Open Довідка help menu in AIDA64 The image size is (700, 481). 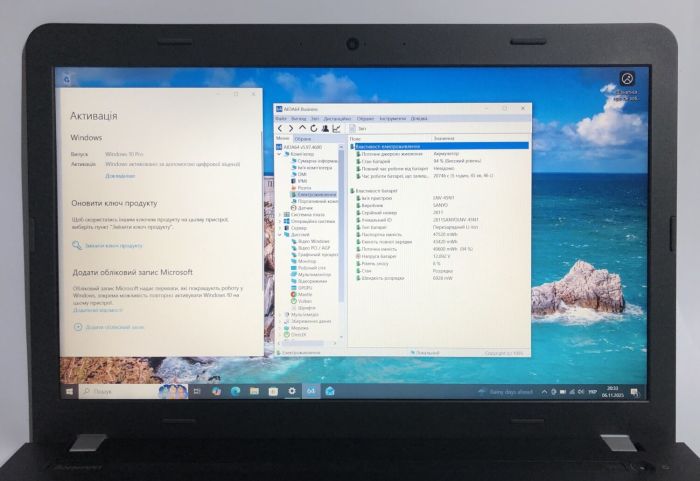[419, 119]
